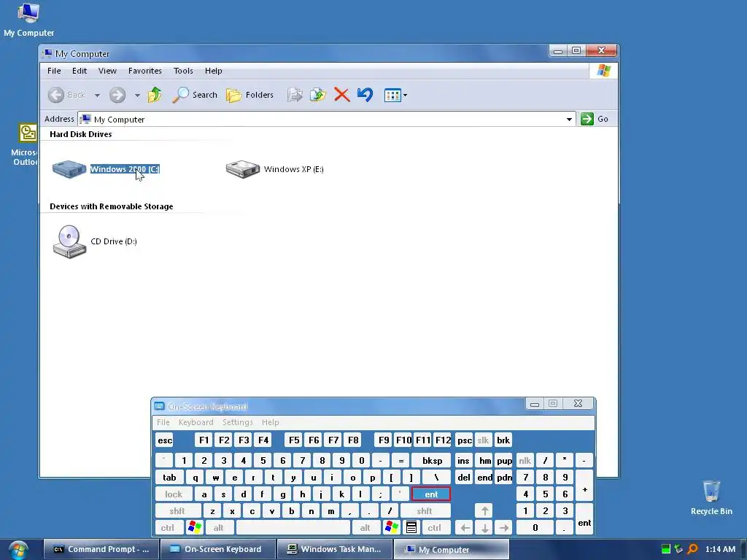This screenshot has width=747, height=560.
Task: Click the space bar key
Action: pyautogui.click(x=293, y=528)
